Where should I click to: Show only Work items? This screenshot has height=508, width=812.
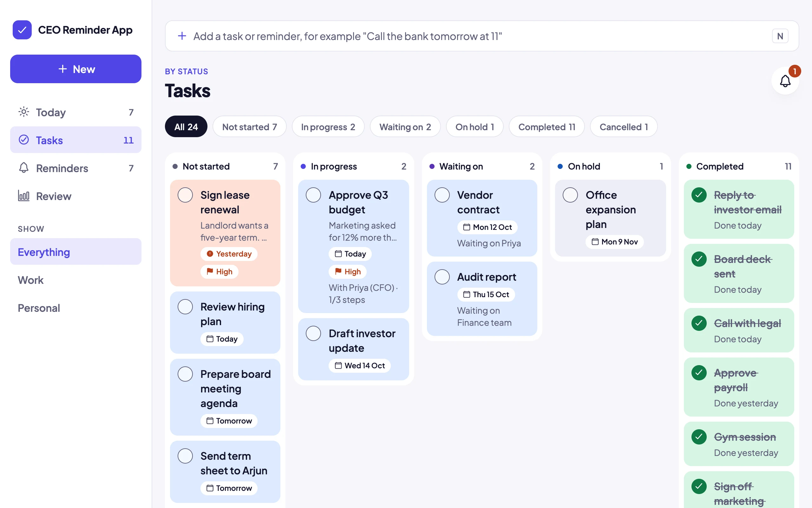[x=76, y=280]
